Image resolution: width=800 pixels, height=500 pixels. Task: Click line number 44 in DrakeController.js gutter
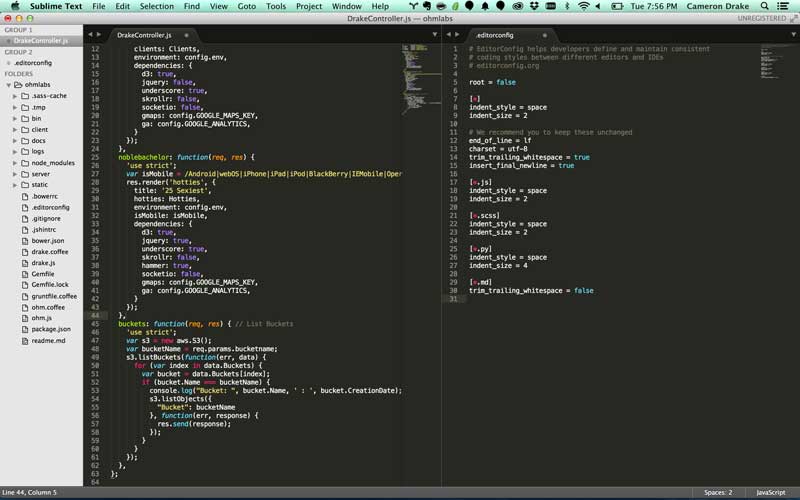tap(95, 315)
